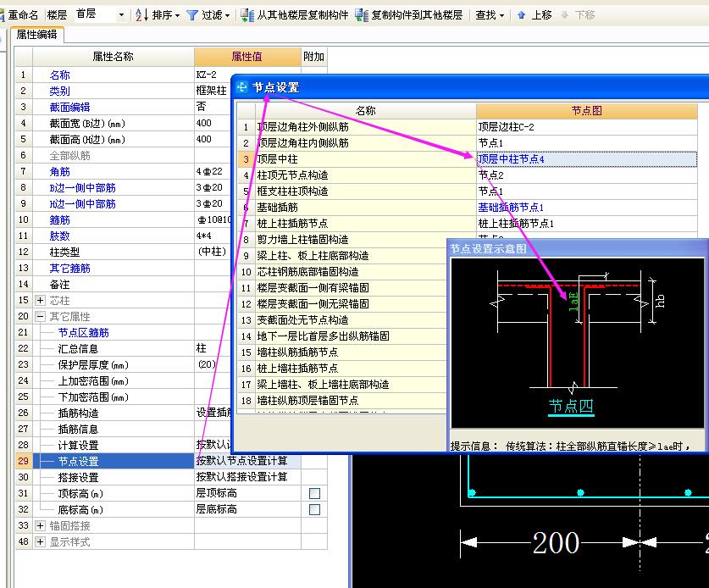Screen dimensions: 709x588
Task: Click the 重命名 rename toolbar button
Action: [x=19, y=15]
